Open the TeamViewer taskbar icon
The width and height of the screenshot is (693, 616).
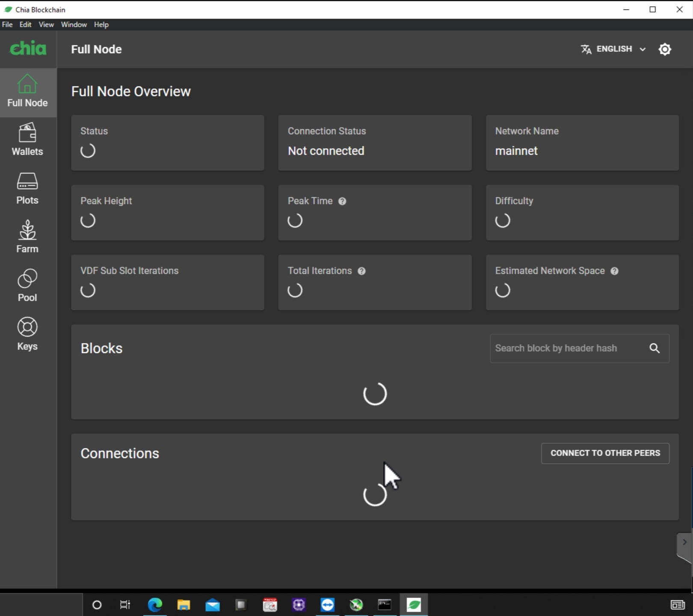(327, 604)
